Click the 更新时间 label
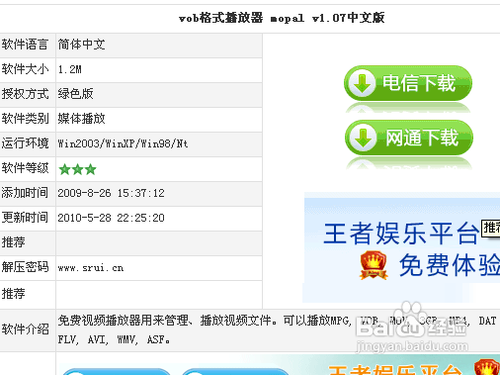500x375 pixels. [x=25, y=218]
